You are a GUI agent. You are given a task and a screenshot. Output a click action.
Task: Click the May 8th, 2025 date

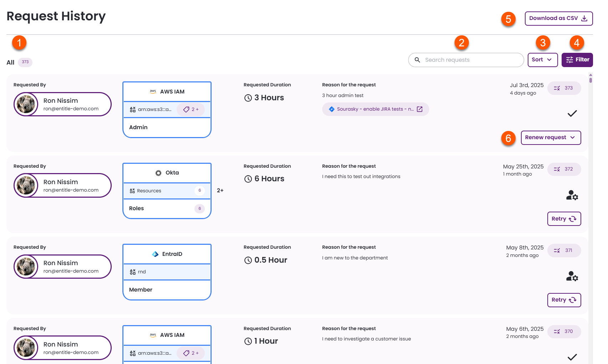525,248
